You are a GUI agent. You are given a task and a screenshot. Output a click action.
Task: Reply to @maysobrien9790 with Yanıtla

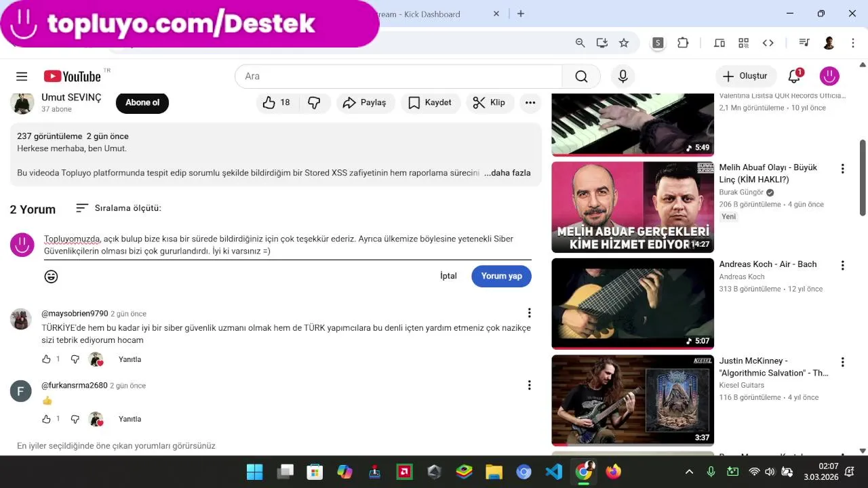point(130,359)
